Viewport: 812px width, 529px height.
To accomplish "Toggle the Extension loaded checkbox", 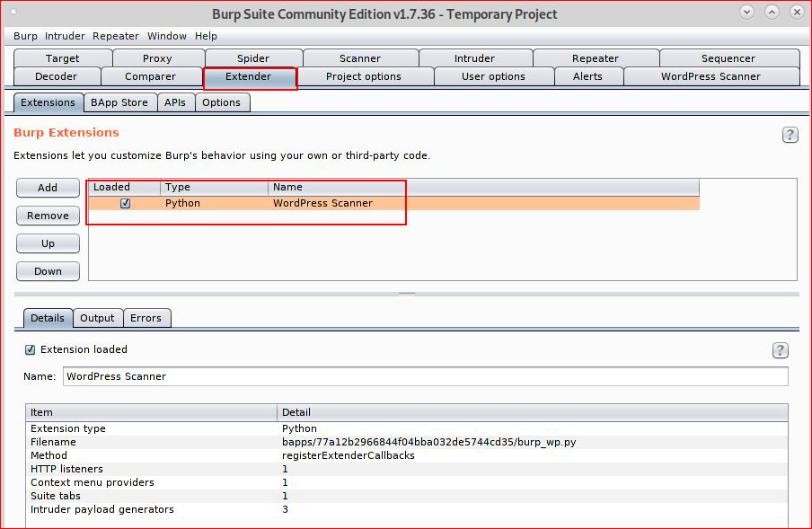I will pyautogui.click(x=30, y=350).
